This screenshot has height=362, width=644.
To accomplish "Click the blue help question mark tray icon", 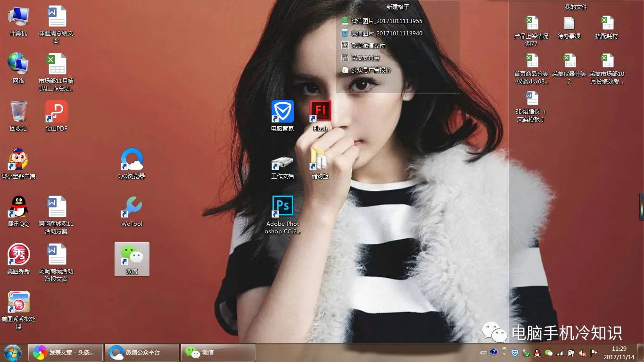I will pos(494,352).
